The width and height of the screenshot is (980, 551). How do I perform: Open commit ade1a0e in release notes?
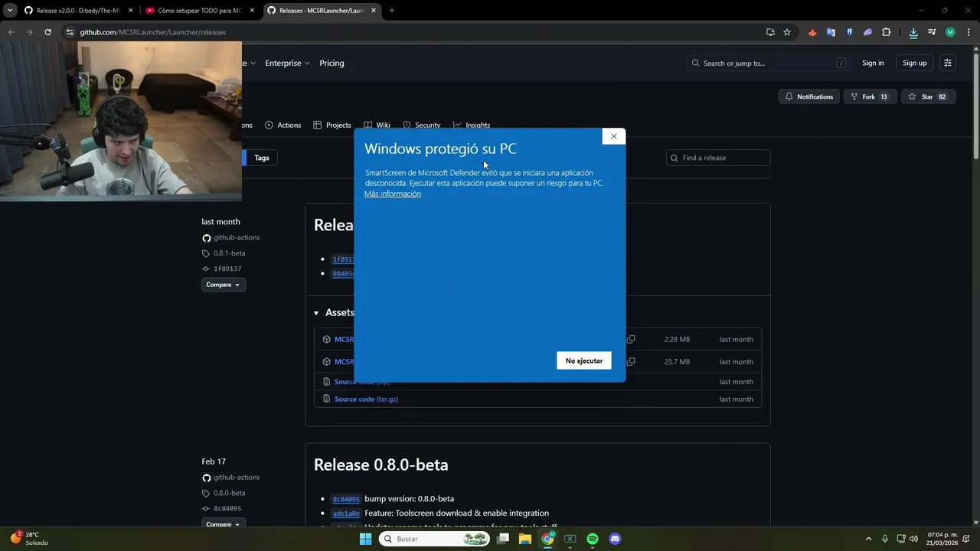coord(346,514)
